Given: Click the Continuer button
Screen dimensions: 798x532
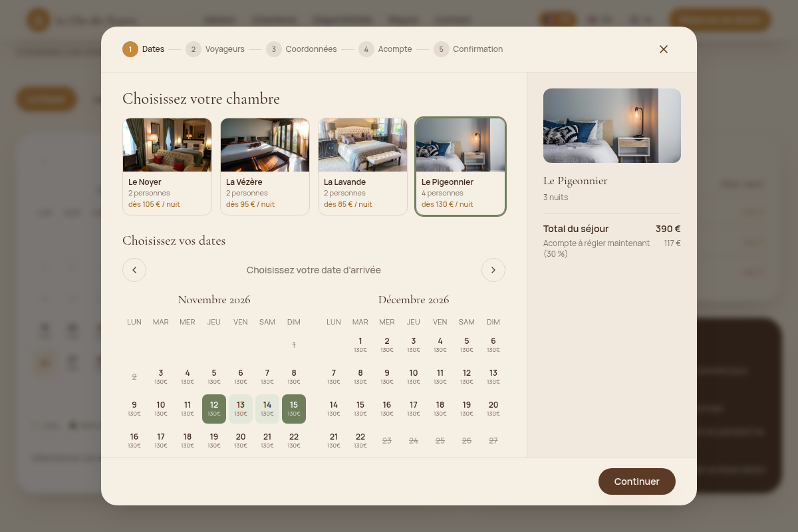Looking at the screenshot, I should (637, 481).
